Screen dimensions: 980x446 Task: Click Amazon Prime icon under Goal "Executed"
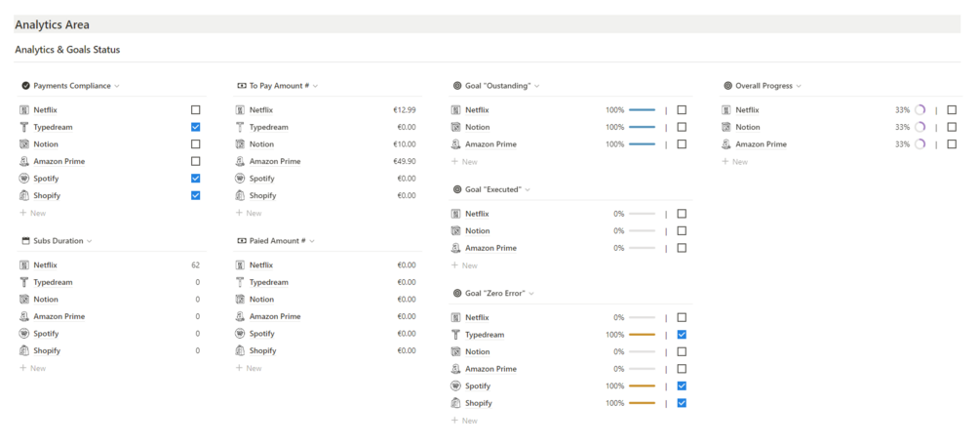tap(455, 248)
